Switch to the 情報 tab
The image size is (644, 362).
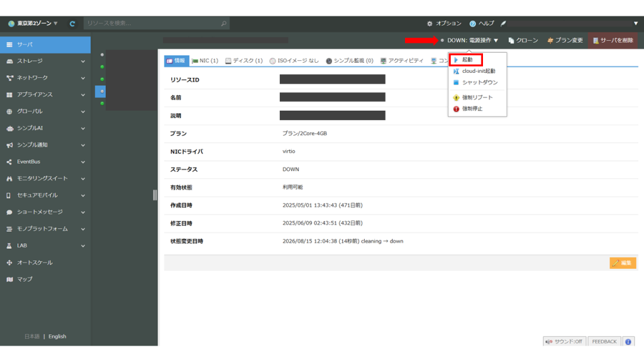click(176, 61)
